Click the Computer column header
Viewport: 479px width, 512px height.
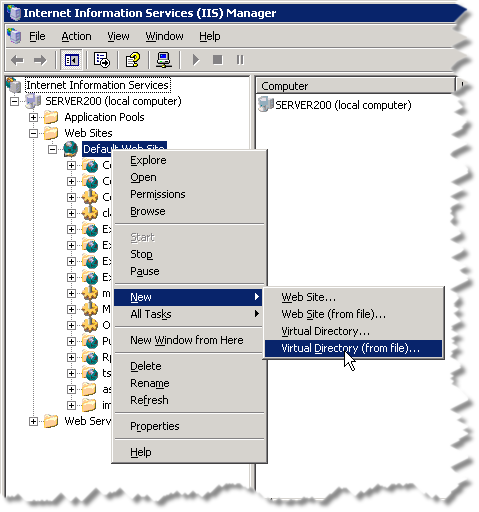355,86
